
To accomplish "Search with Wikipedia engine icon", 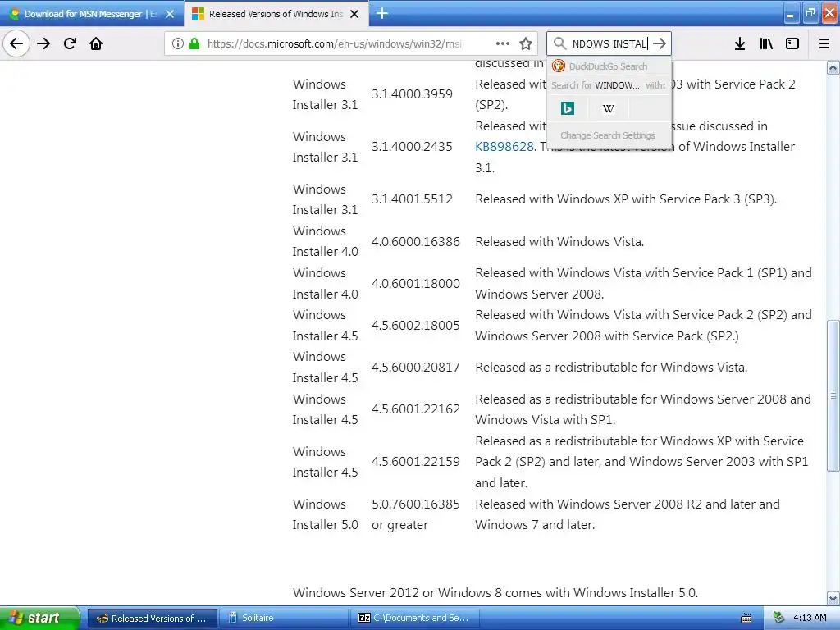I will [x=608, y=108].
